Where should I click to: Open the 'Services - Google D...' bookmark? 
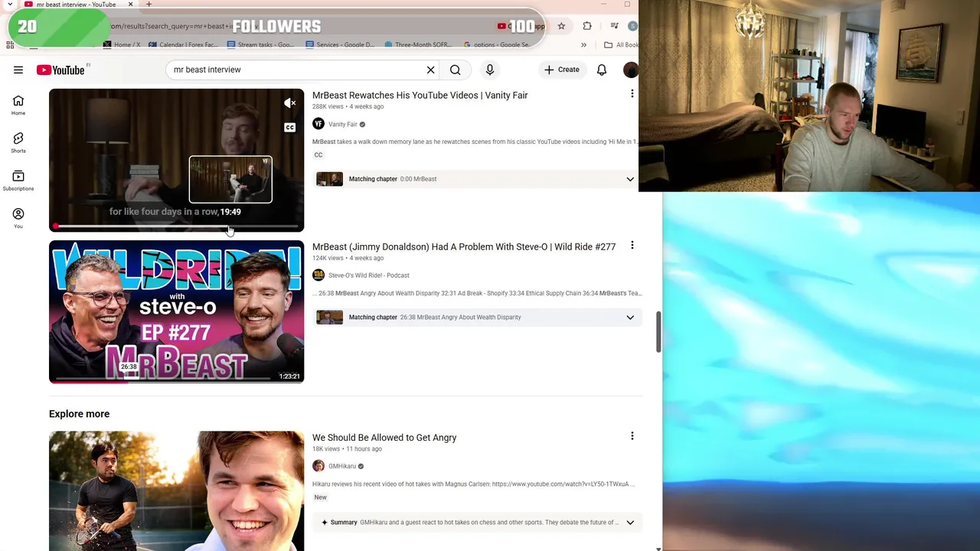(339, 45)
